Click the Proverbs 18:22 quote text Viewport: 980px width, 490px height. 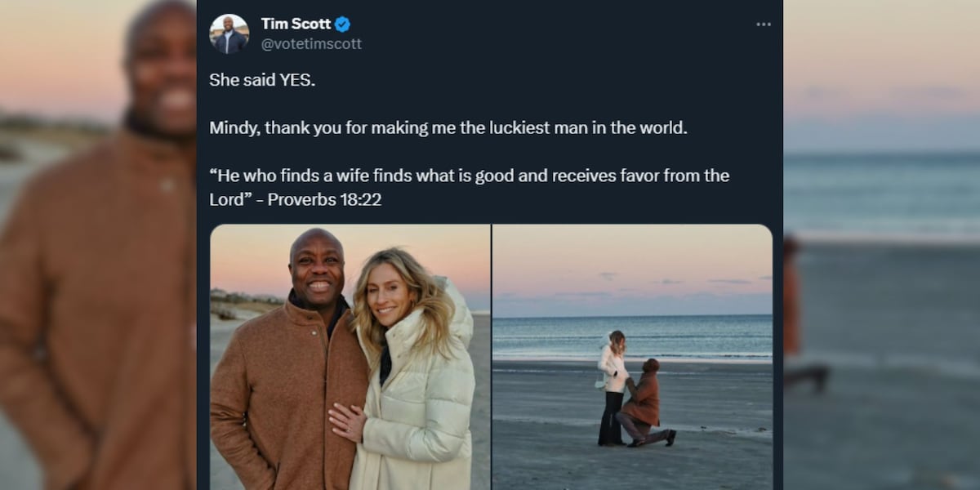click(x=469, y=187)
